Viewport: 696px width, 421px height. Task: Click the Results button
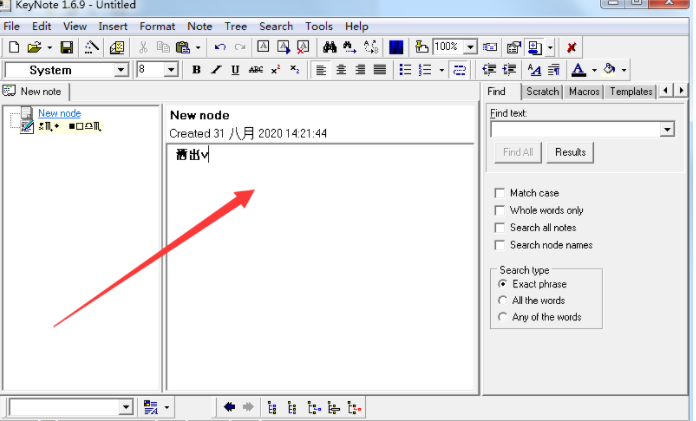tap(570, 152)
